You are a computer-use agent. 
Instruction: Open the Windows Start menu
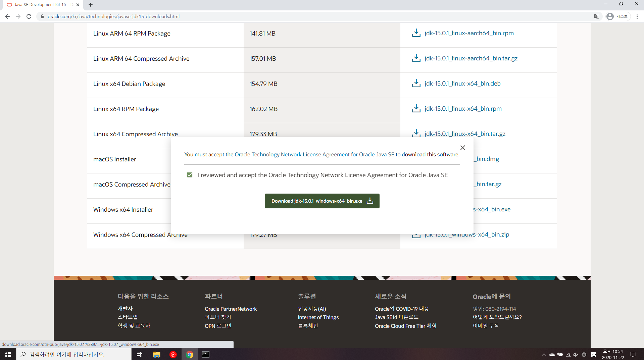click(8, 354)
